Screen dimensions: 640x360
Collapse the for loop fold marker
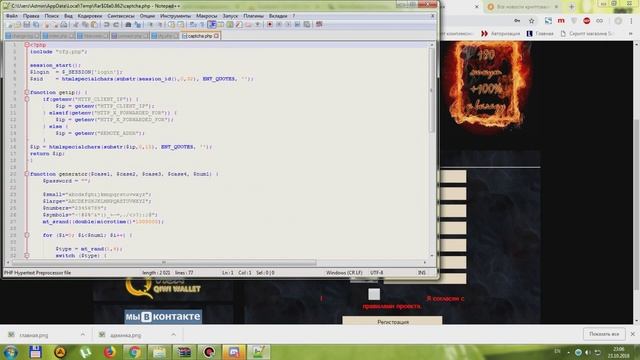click(x=27, y=235)
